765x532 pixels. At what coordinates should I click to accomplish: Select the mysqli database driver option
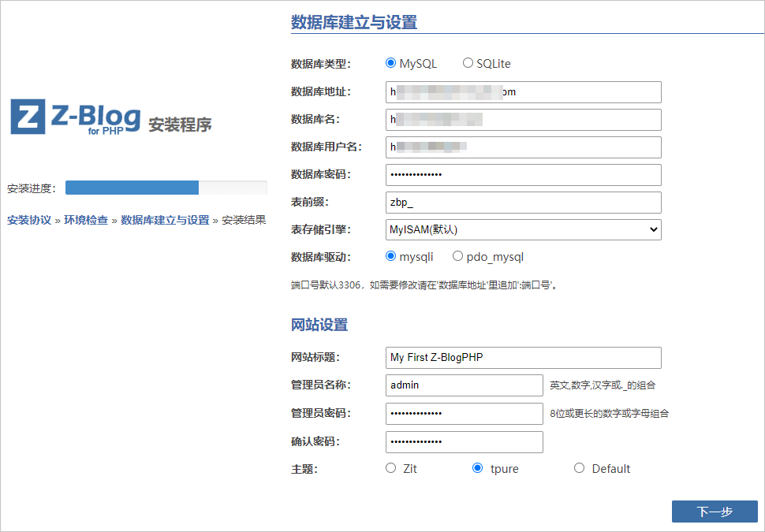click(390, 256)
